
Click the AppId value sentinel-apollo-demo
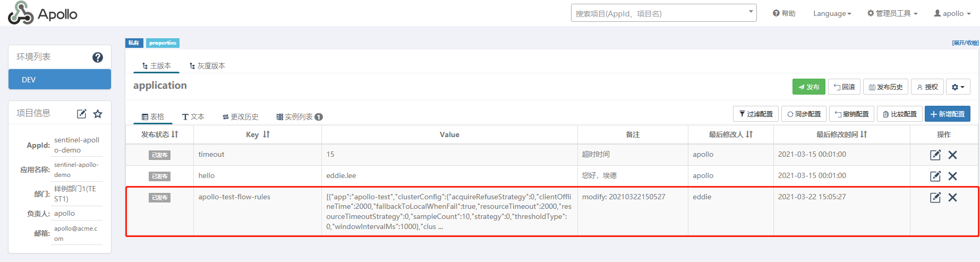coord(77,145)
